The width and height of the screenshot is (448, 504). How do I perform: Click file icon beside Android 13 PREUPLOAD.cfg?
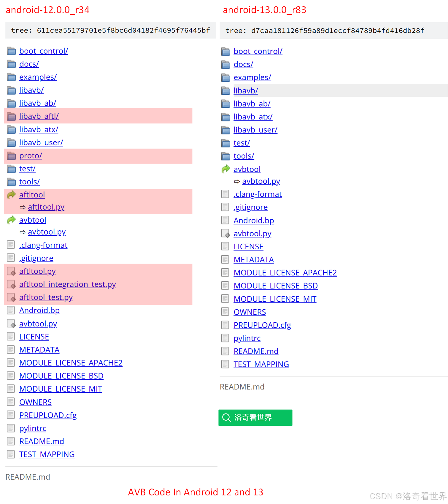[x=225, y=325]
